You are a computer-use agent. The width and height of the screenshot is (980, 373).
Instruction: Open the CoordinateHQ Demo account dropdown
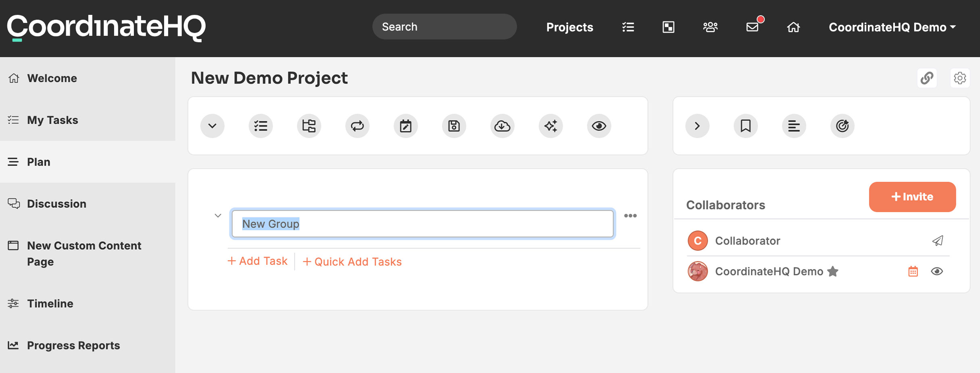pos(892,27)
